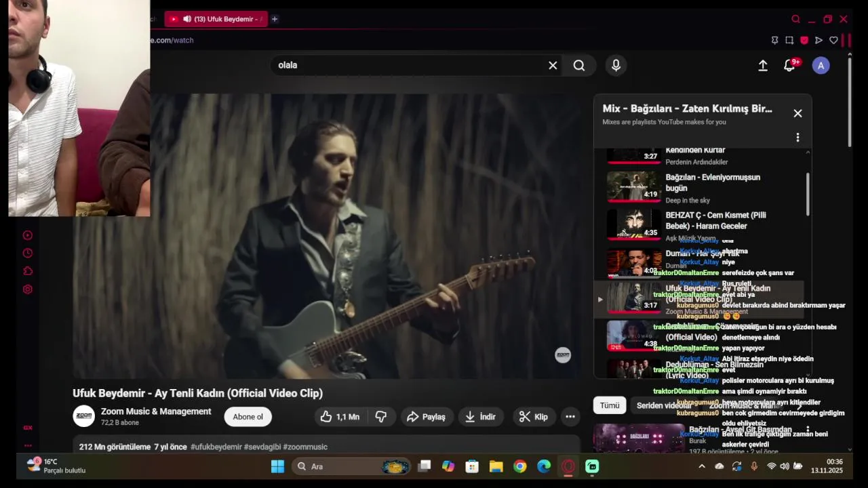This screenshot has height=488, width=868.
Task: Open Google Chrome from taskbar
Action: coord(520,466)
